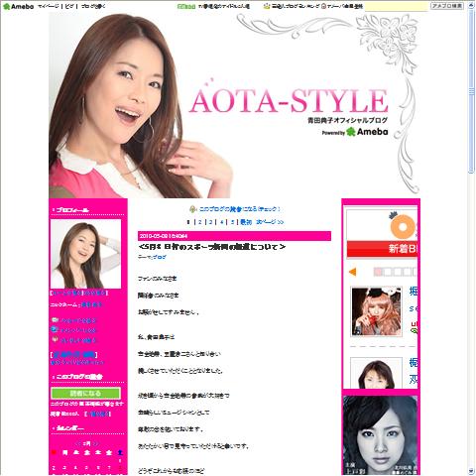The width and height of the screenshot is (476, 476).
Task: Click the カレンダー sidebar heading
Action: click(69, 428)
